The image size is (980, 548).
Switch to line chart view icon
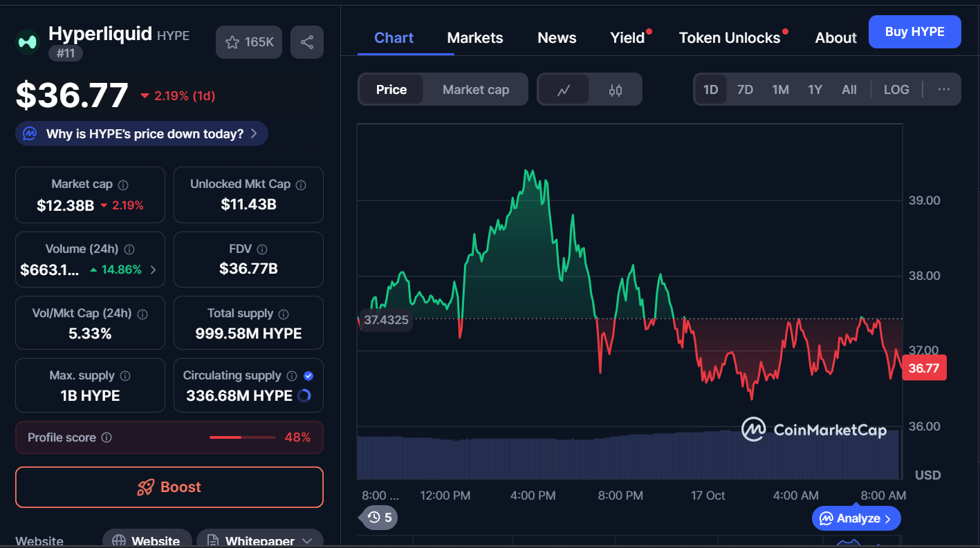click(564, 90)
